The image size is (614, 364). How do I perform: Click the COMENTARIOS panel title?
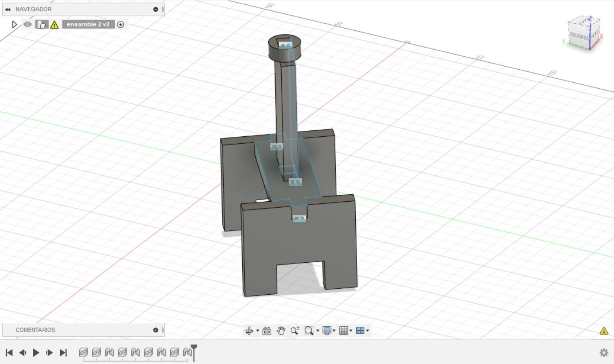click(x=36, y=330)
